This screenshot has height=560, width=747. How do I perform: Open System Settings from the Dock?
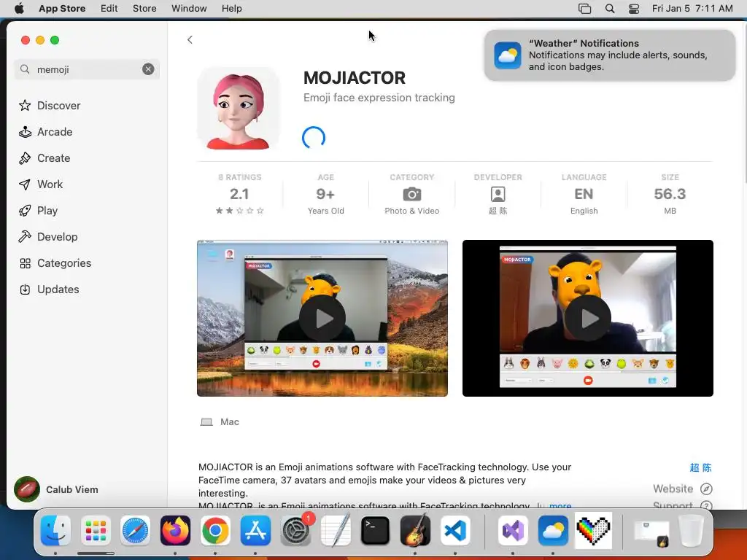click(x=295, y=531)
